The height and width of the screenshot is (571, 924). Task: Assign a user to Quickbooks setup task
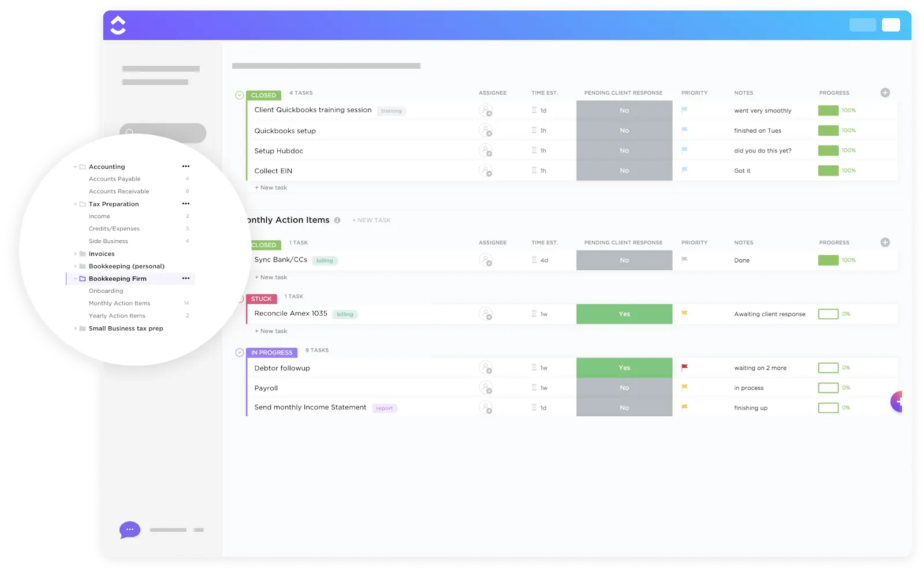click(x=486, y=130)
